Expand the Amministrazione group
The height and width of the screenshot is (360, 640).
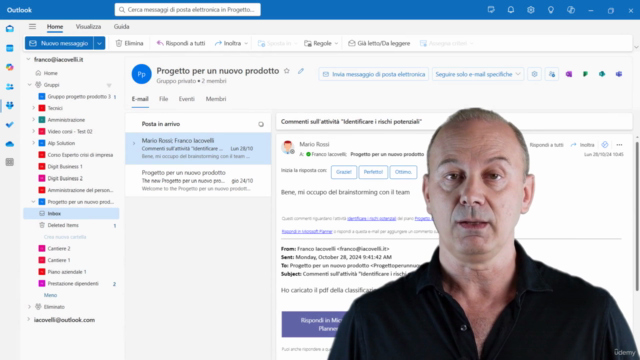(33, 120)
